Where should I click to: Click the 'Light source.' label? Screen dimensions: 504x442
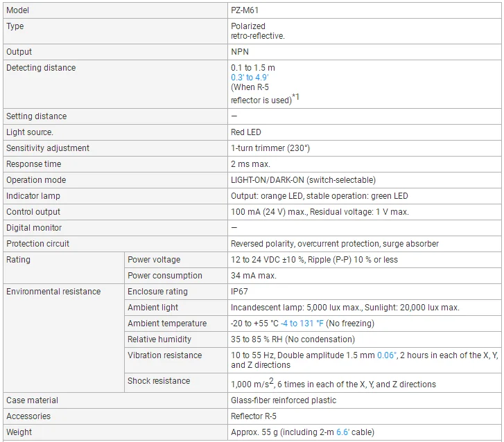[30, 132]
